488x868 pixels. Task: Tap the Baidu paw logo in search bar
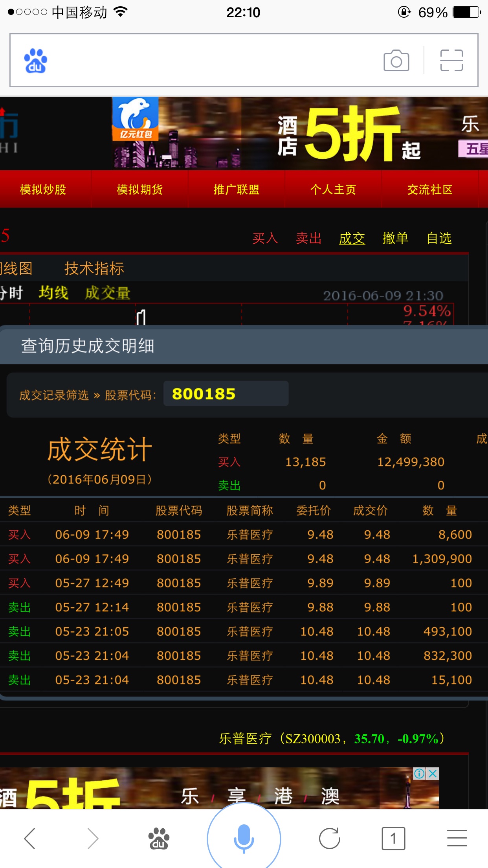pos(35,61)
